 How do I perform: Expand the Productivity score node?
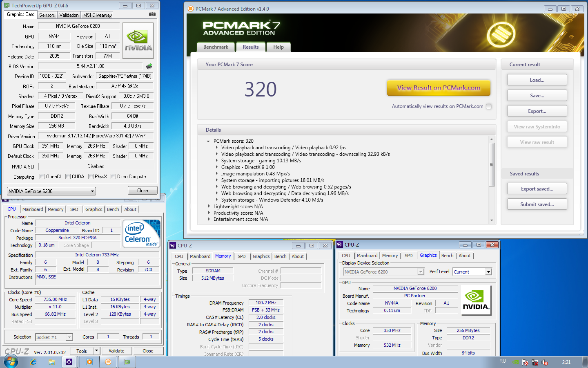tap(209, 213)
